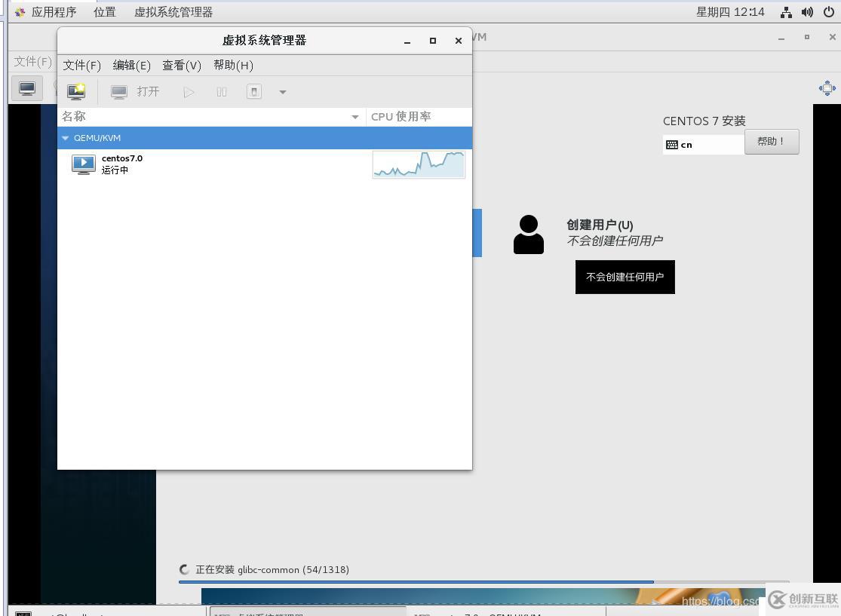Click the 帮助! button in CentOS installer
The width and height of the screenshot is (841, 616).
point(772,142)
